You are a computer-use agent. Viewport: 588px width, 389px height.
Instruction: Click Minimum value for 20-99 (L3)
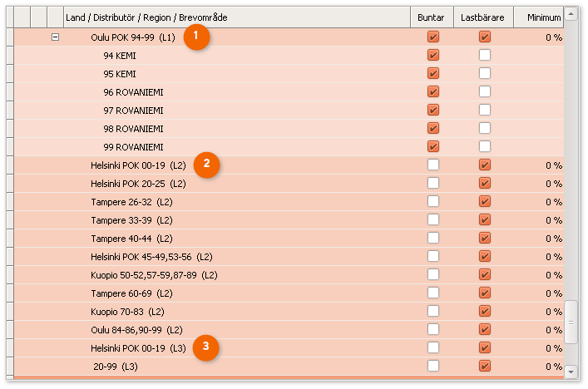click(554, 367)
